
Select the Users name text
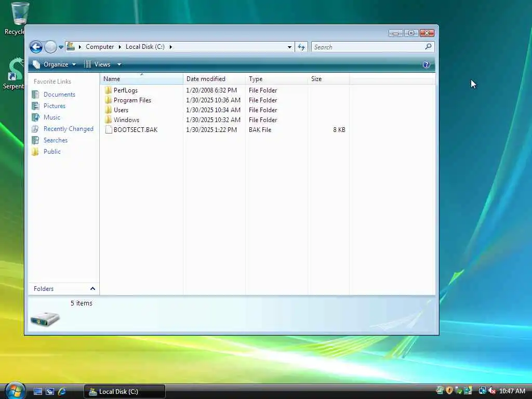coord(121,110)
